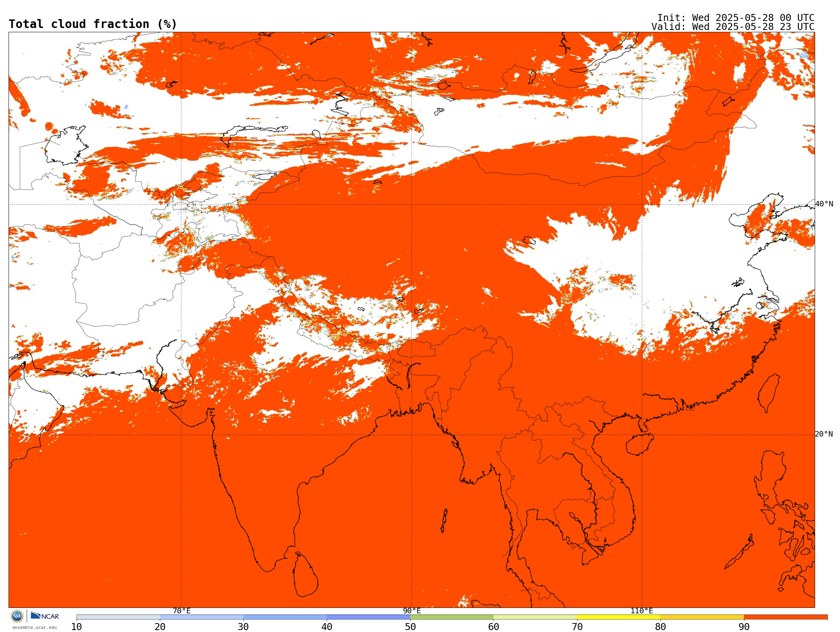Click the bright yellow 70-80 colorbar segment
The height and width of the screenshot is (632, 840).
[x=619, y=617]
